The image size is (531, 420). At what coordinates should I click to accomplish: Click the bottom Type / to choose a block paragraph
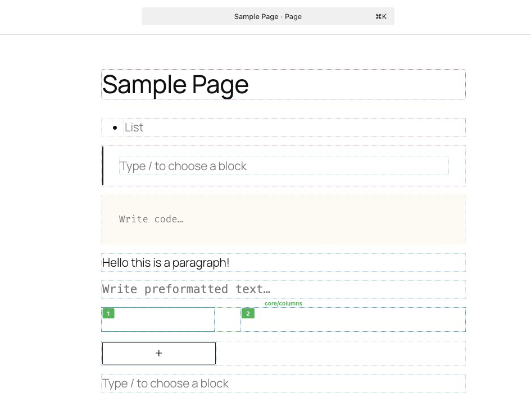(165, 383)
